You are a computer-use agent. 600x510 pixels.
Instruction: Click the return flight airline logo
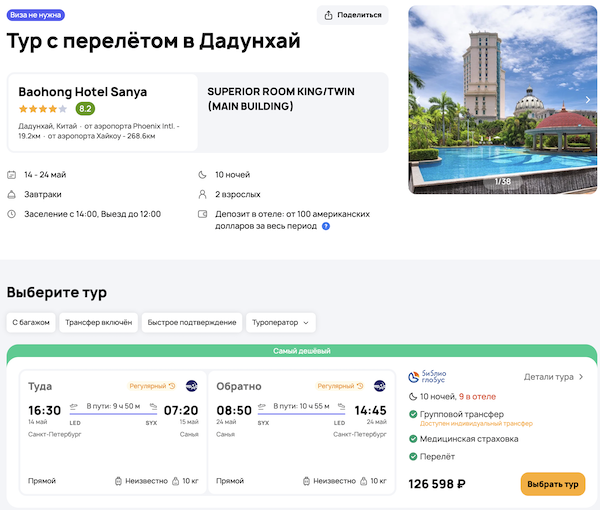coord(380,385)
